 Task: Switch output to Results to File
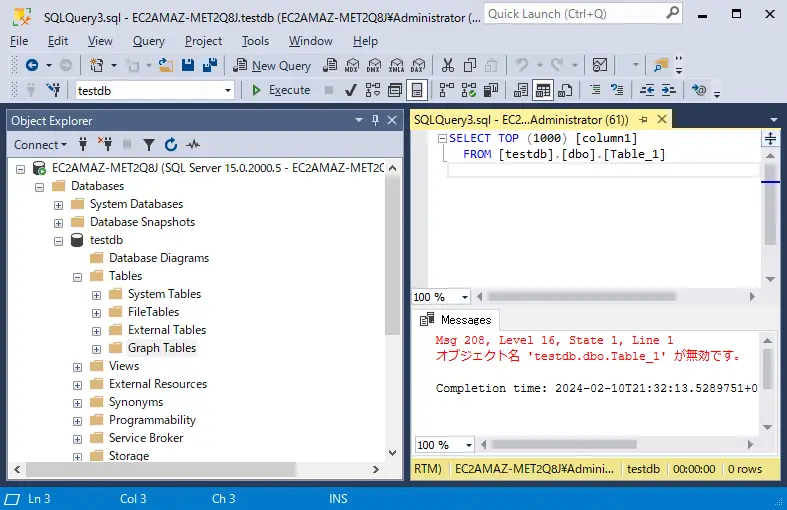pyautogui.click(x=565, y=90)
